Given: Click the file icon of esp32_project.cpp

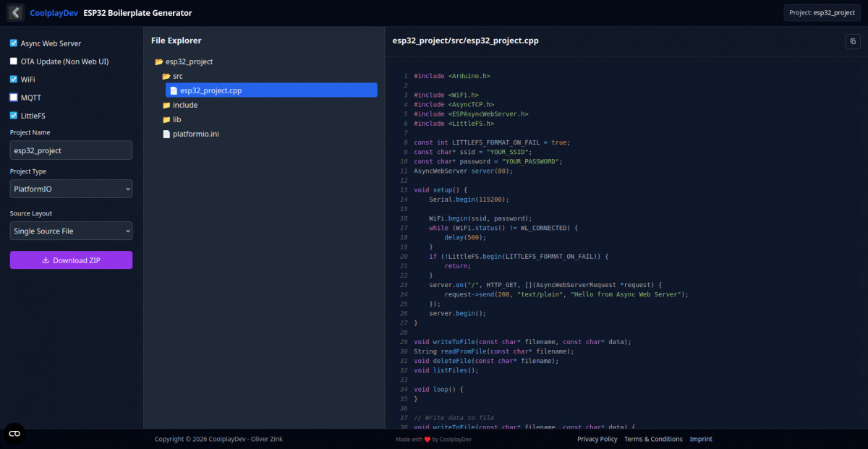Looking at the screenshot, I should tap(174, 90).
